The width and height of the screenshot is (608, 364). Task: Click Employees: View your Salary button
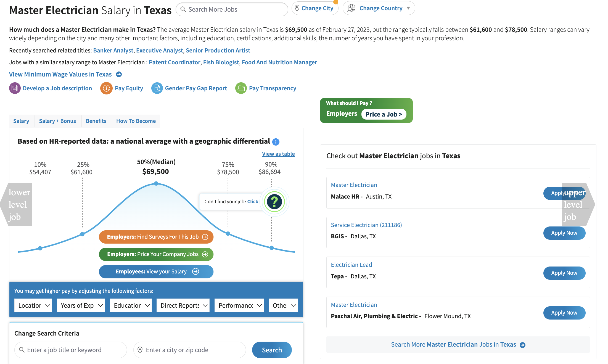[156, 272]
